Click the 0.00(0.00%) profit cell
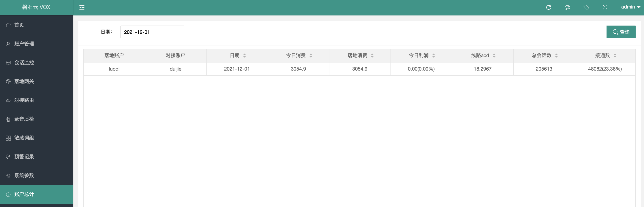This screenshot has width=644, height=207. click(421, 69)
